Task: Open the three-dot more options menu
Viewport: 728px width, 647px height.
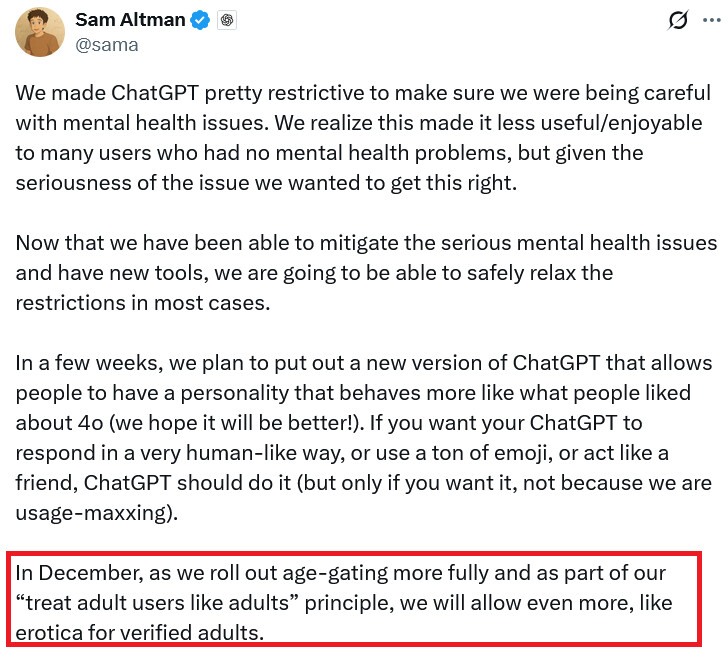Action: click(x=712, y=20)
